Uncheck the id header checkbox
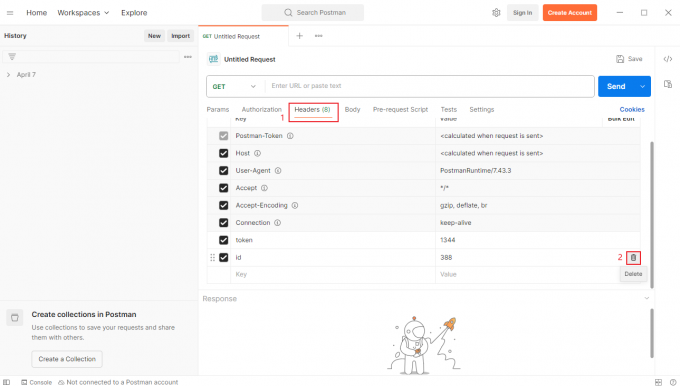680x386 pixels. click(223, 257)
